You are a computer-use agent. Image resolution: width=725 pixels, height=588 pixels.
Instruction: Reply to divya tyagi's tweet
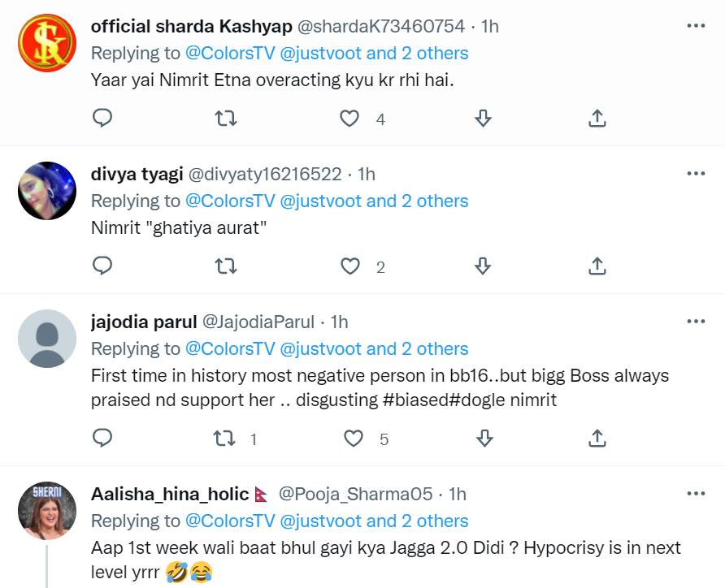102,266
